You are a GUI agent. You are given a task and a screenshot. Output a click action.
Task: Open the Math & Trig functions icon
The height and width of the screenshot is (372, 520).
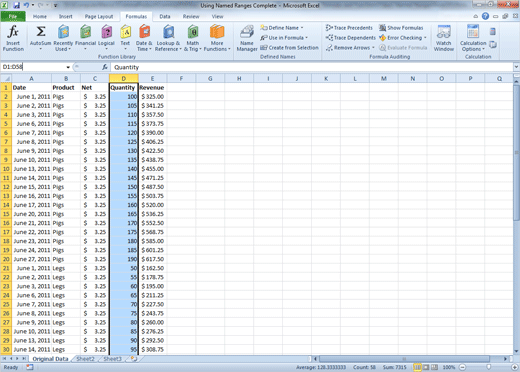(193, 33)
